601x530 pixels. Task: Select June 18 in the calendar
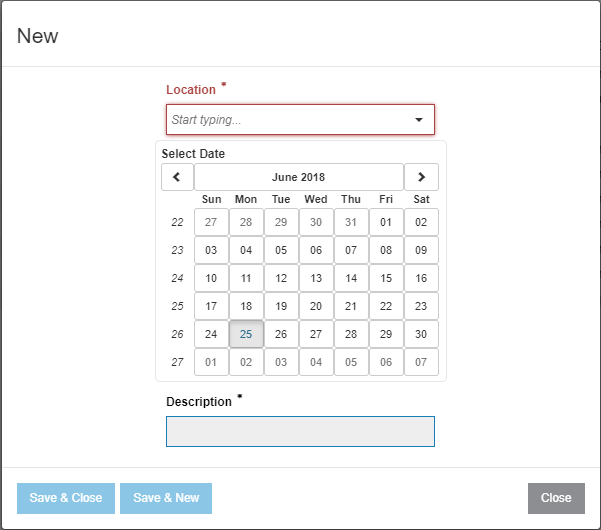coord(246,306)
